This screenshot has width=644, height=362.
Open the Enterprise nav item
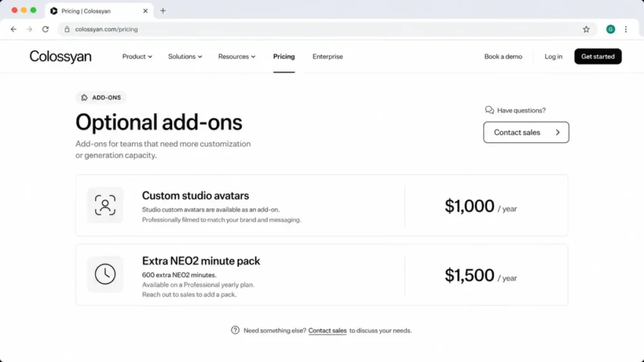pyautogui.click(x=327, y=57)
